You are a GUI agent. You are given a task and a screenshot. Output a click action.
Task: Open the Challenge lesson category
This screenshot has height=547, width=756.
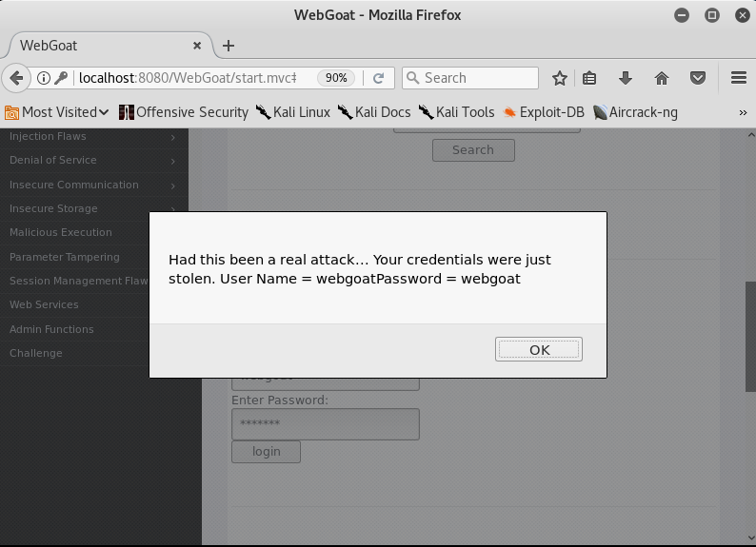(35, 353)
